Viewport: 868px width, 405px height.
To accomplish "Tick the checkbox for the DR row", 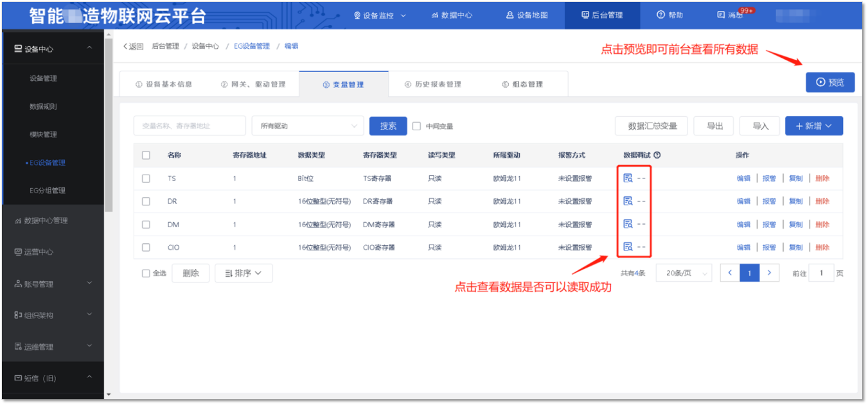I will (x=146, y=201).
